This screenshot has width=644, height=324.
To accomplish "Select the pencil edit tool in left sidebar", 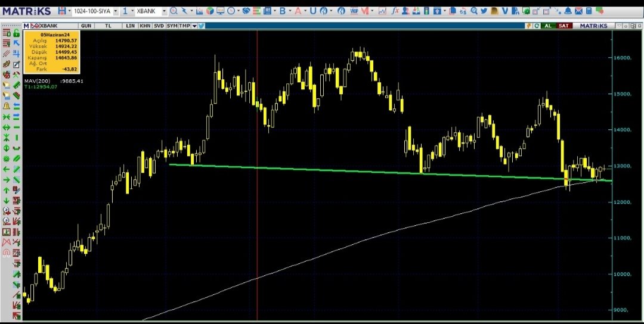I will point(17,64).
